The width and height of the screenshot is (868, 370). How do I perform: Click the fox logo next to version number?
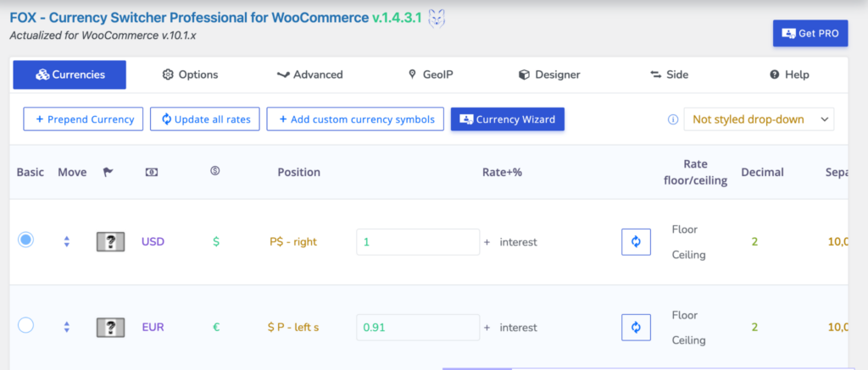coord(436,17)
